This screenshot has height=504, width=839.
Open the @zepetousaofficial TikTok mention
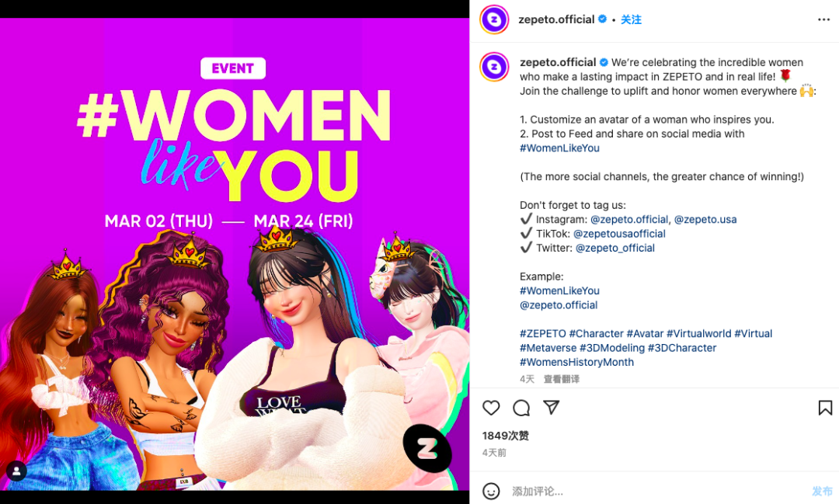619,234
